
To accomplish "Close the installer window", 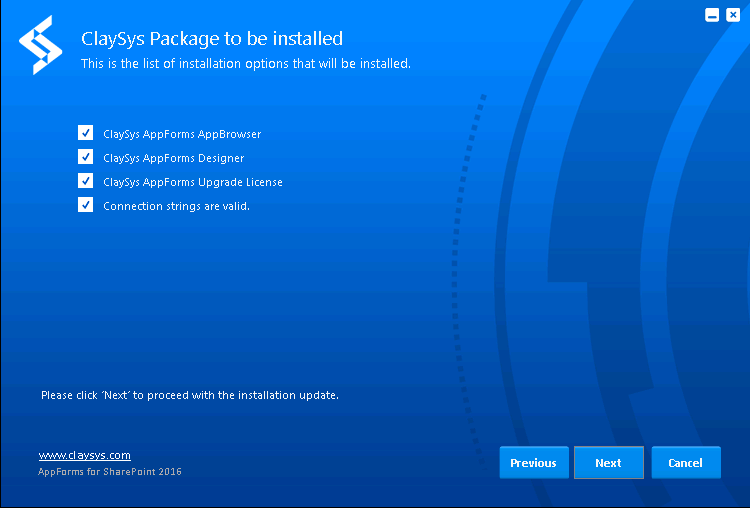I will 733,15.
